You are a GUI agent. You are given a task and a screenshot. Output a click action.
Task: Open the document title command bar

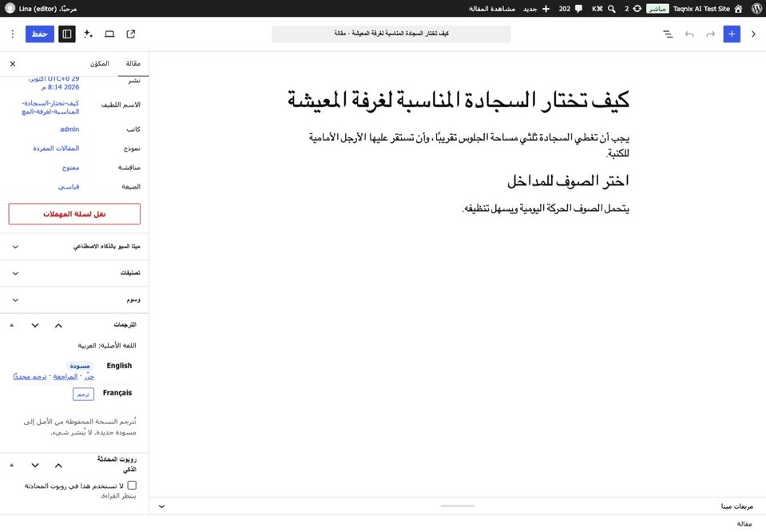391,34
